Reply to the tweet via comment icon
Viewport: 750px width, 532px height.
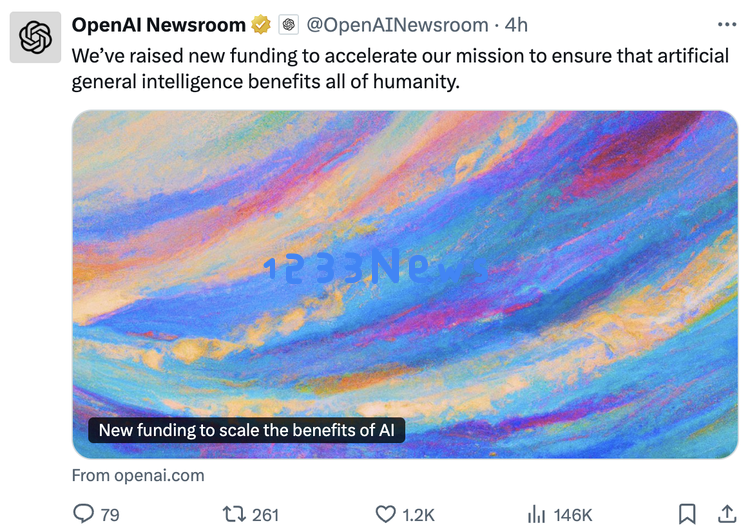click(x=83, y=514)
